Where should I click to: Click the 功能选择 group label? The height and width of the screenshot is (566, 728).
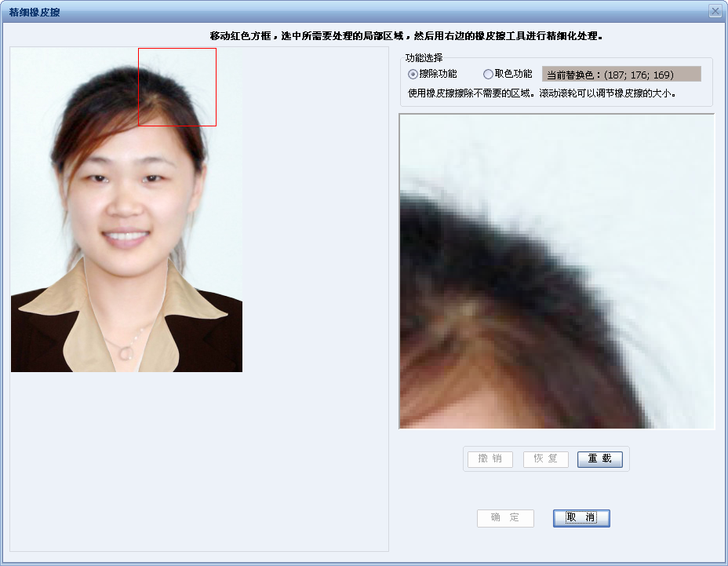pos(424,58)
